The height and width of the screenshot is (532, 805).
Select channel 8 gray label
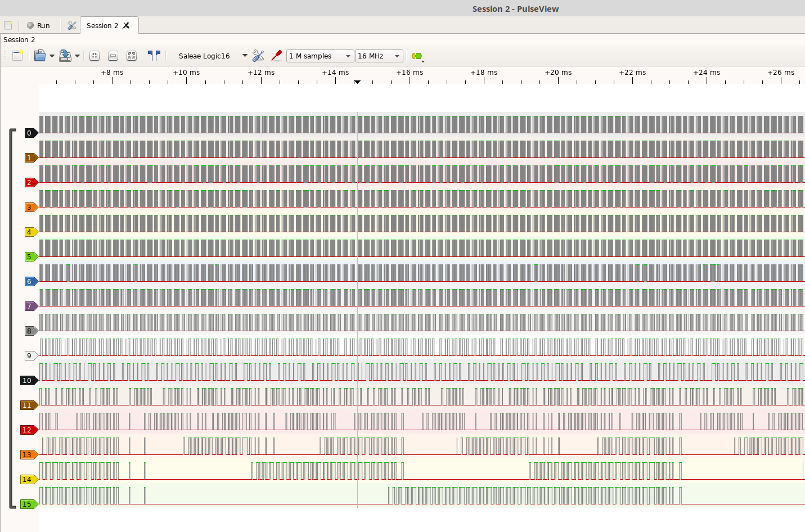click(32, 331)
